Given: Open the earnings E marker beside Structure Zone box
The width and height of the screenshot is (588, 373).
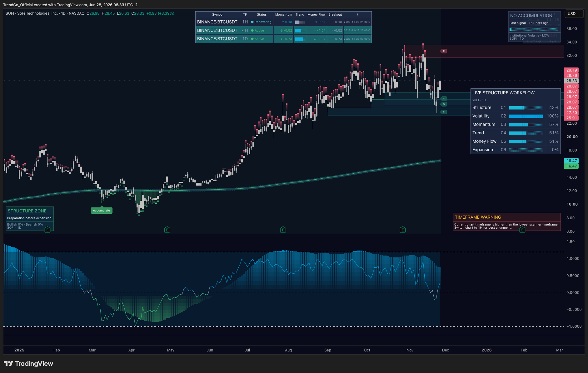Looking at the screenshot, I should tap(47, 230).
